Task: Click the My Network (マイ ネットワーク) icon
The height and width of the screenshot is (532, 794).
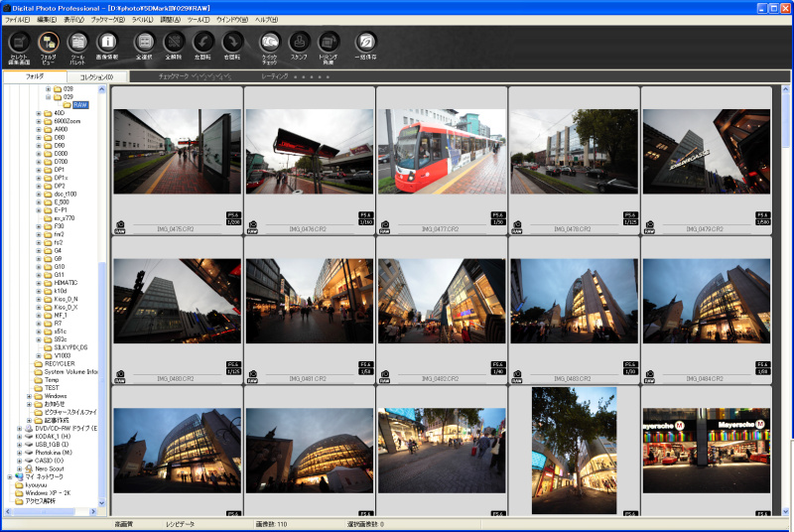Action: click(x=19, y=477)
